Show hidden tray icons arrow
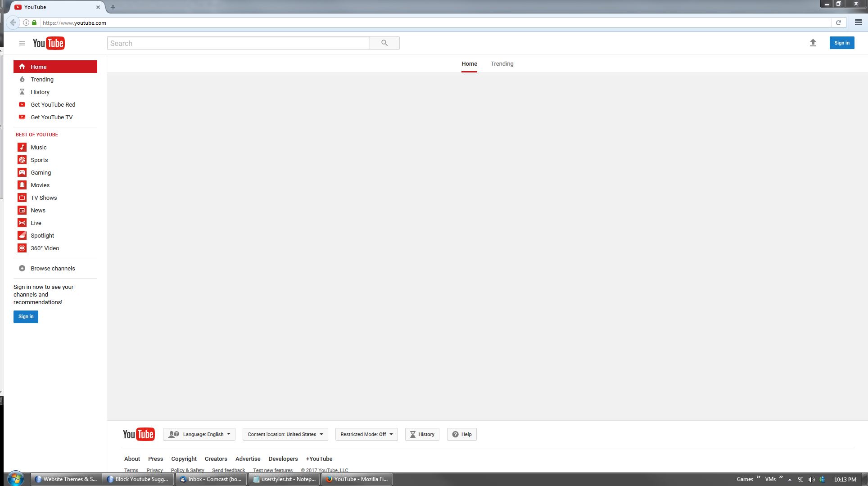868x486 pixels. tap(790, 480)
